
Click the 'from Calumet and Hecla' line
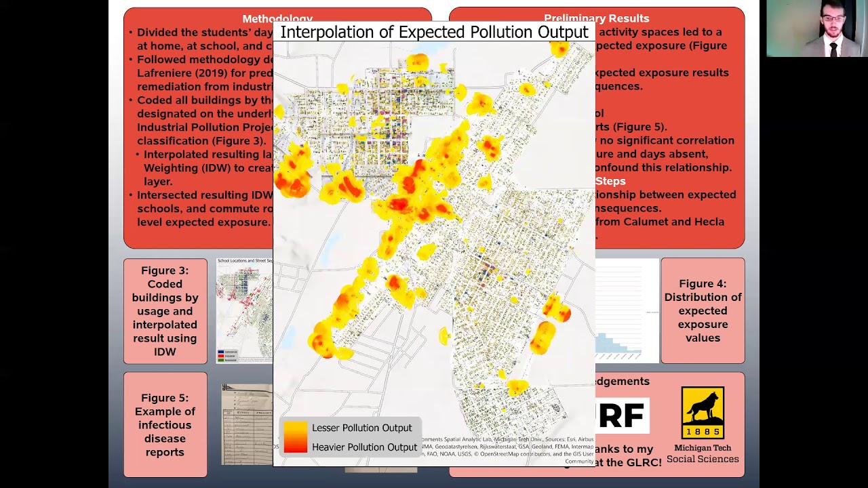pos(660,222)
